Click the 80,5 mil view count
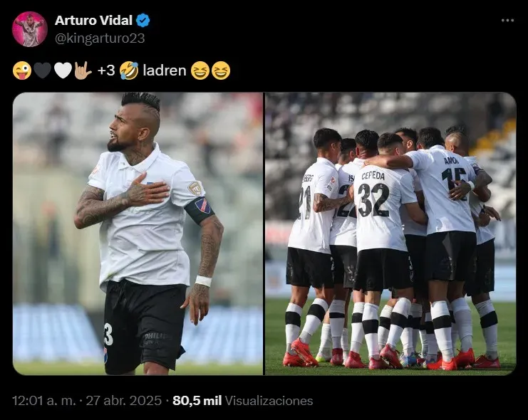 [197, 401]
